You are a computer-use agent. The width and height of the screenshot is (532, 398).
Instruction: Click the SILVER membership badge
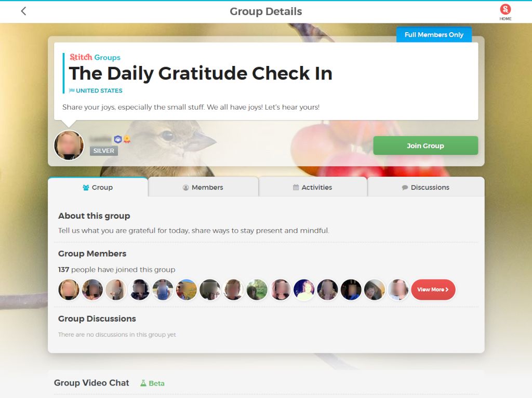[x=104, y=151]
